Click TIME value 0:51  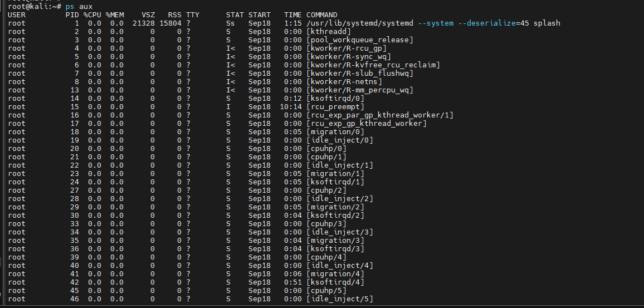[293, 282]
